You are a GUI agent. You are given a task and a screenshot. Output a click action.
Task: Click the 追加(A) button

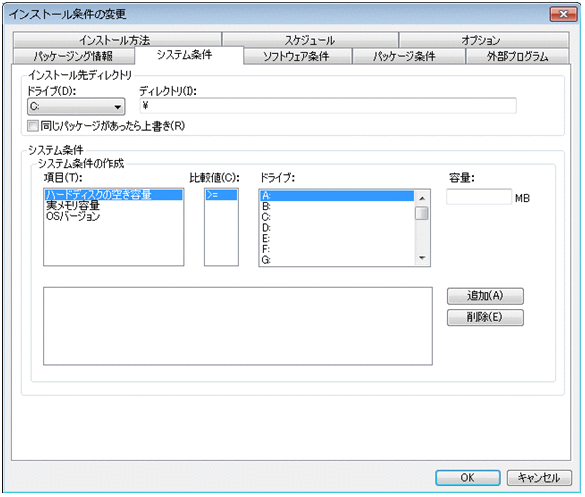point(485,296)
